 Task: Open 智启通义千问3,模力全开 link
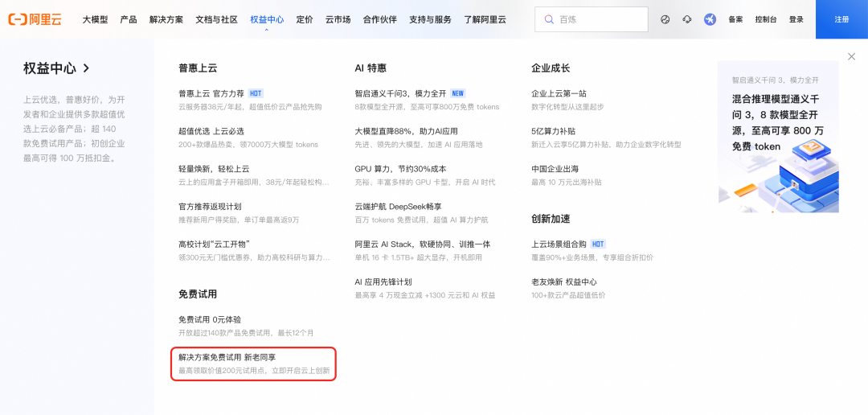click(x=401, y=93)
